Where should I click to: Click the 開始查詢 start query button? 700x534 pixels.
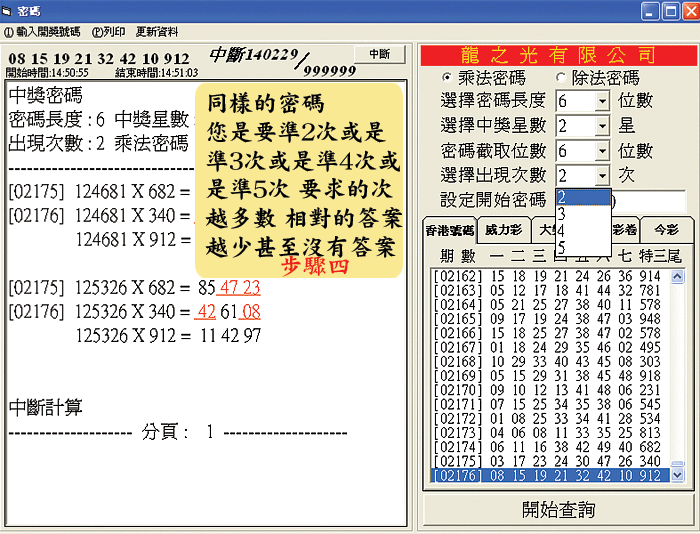[x=558, y=510]
